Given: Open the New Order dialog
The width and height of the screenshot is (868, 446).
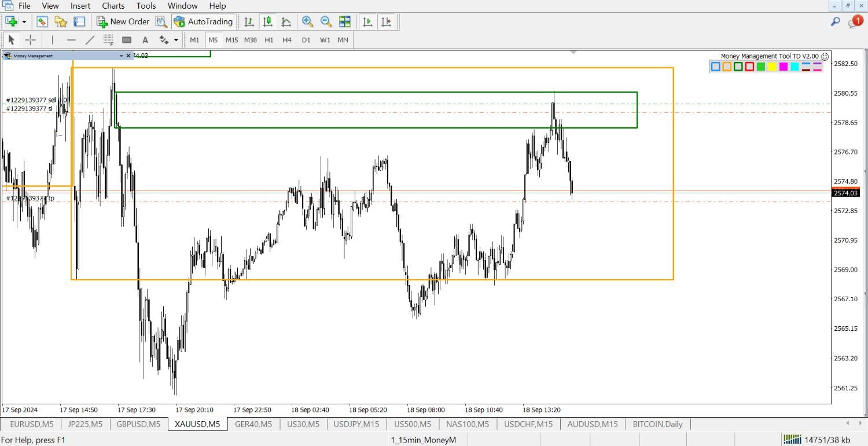Looking at the screenshot, I should pyautogui.click(x=123, y=21).
